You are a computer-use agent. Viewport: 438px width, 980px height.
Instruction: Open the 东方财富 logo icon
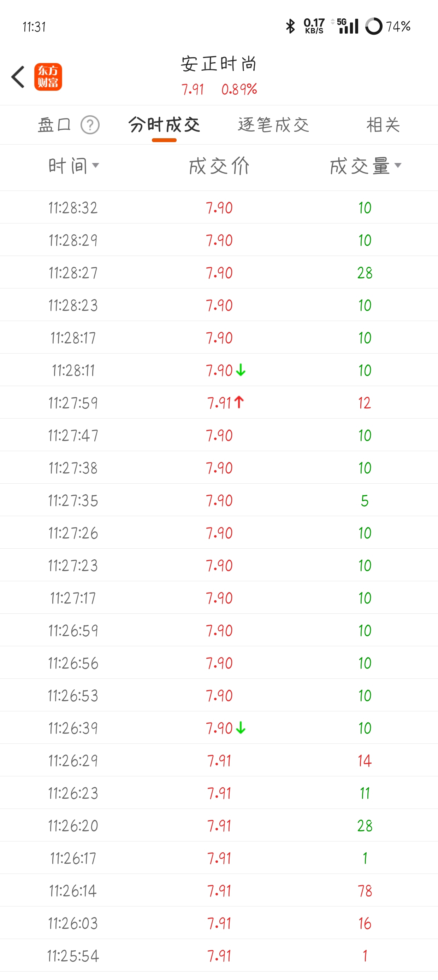[x=48, y=77]
